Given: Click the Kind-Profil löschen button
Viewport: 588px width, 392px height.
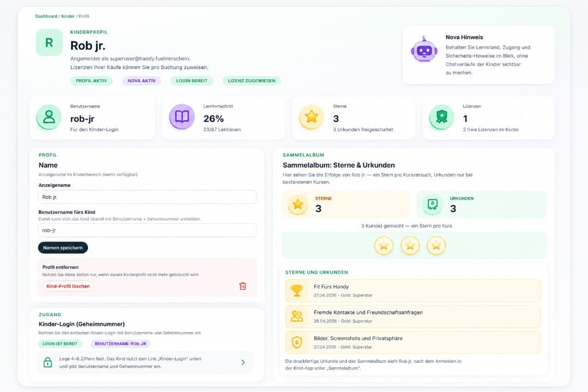Looking at the screenshot, I should (x=68, y=286).
